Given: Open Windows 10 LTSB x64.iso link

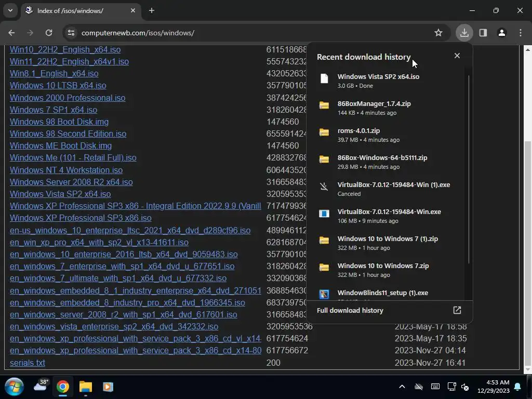Looking at the screenshot, I should (x=58, y=86).
